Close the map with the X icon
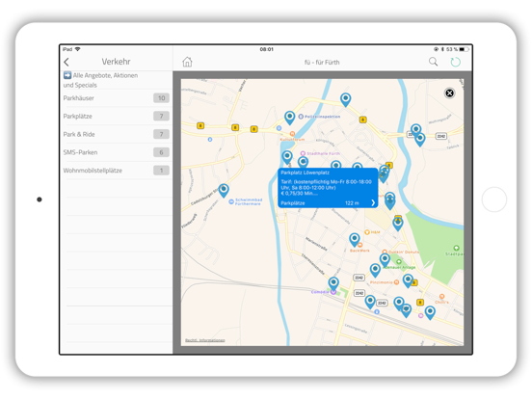Viewport: 532px width, 399px height. [449, 93]
